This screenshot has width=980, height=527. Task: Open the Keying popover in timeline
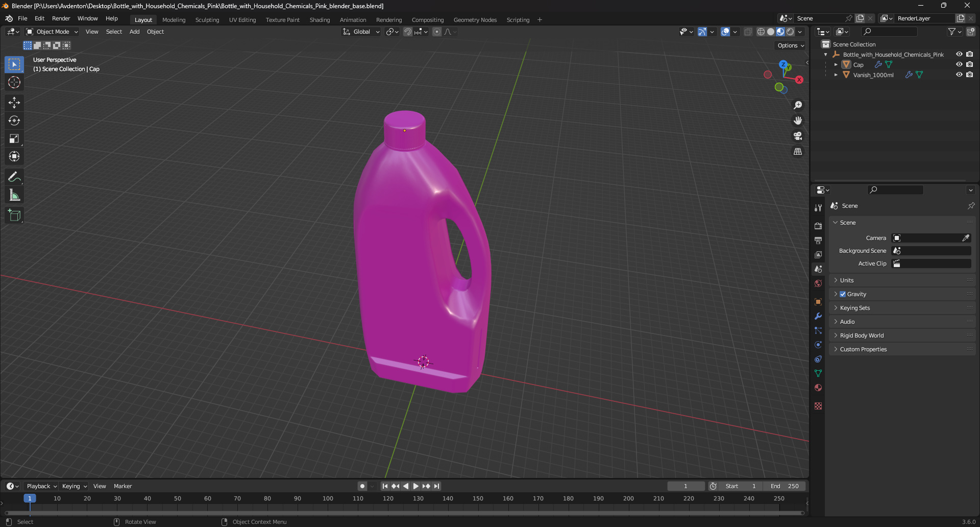click(74, 486)
